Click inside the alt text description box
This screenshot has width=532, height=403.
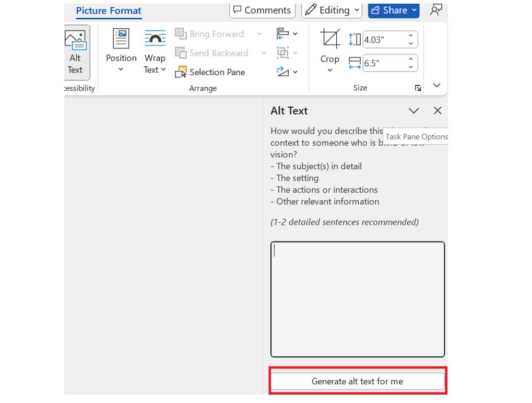[x=357, y=298]
